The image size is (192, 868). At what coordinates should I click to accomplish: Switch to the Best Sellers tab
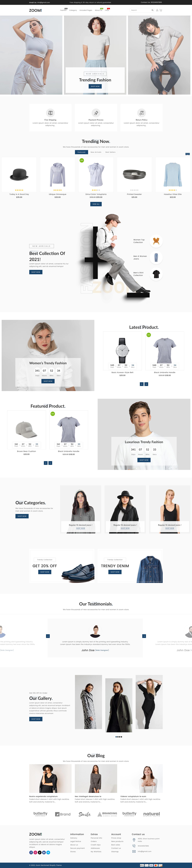110,152
